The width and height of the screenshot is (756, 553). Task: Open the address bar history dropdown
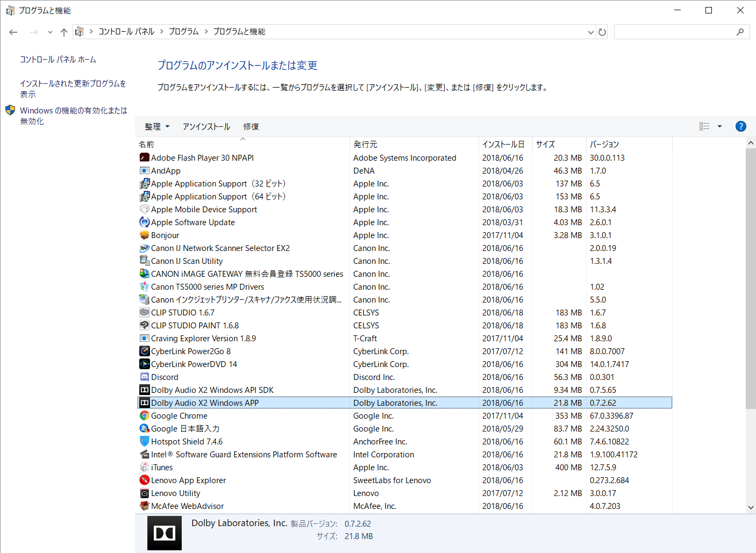(x=591, y=32)
